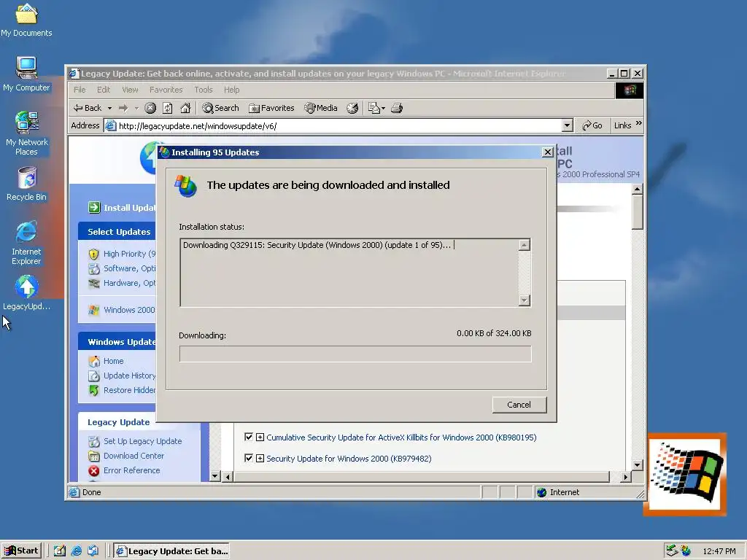Go to Home page icon

(185, 108)
